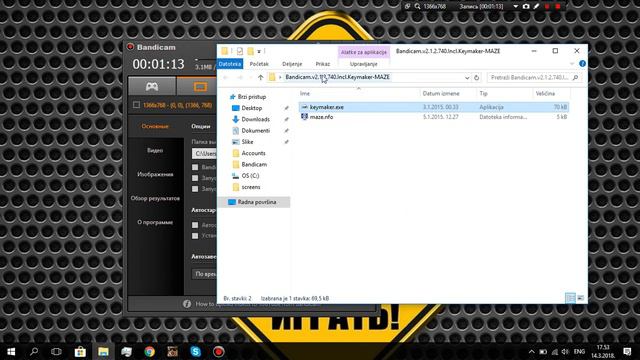Open recent locations dropdown beside Forward arrow
The image size is (640, 360).
pos(250,77)
